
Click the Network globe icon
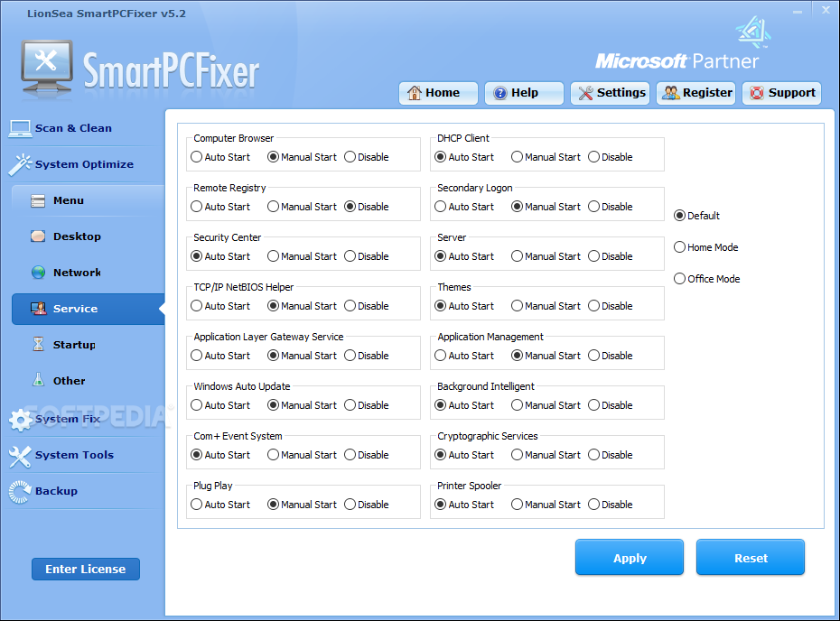pyautogui.click(x=38, y=273)
